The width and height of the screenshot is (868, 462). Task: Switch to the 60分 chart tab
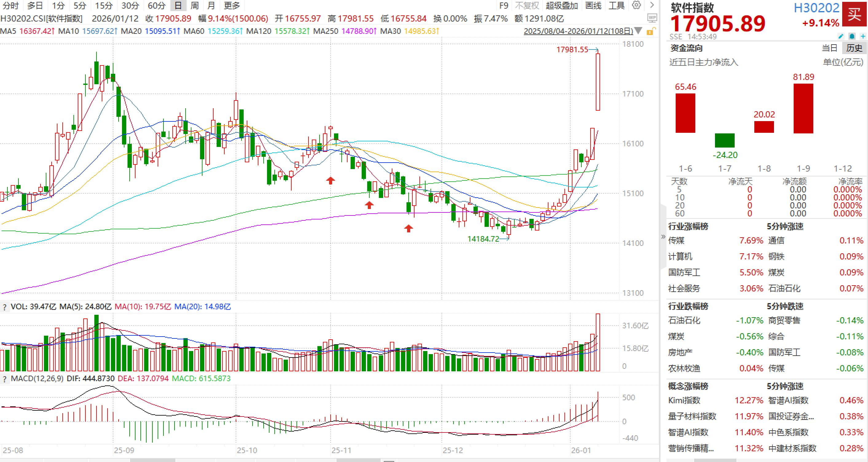(157, 6)
